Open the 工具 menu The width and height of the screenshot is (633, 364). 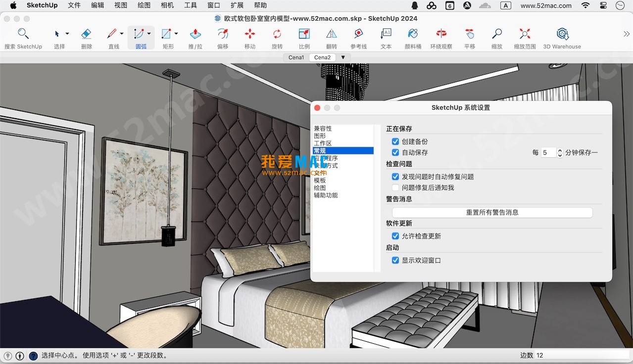point(191,5)
